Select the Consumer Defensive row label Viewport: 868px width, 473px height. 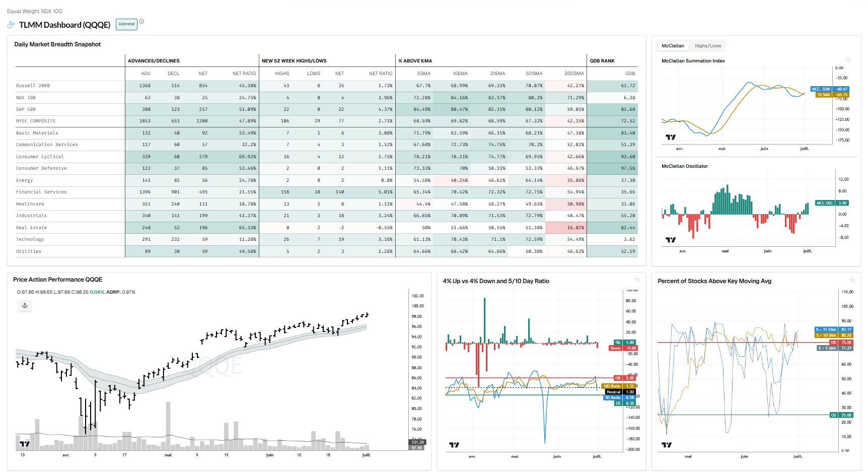[x=41, y=168]
